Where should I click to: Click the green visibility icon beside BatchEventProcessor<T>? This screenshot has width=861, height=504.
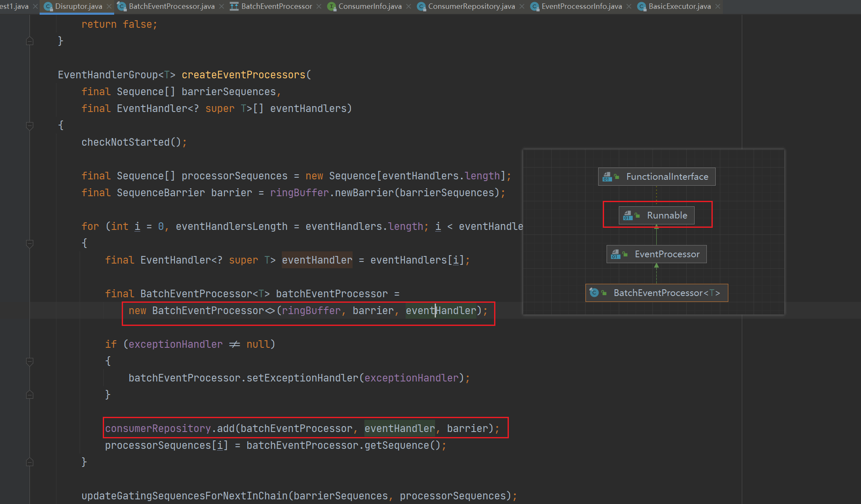pyautogui.click(x=604, y=293)
